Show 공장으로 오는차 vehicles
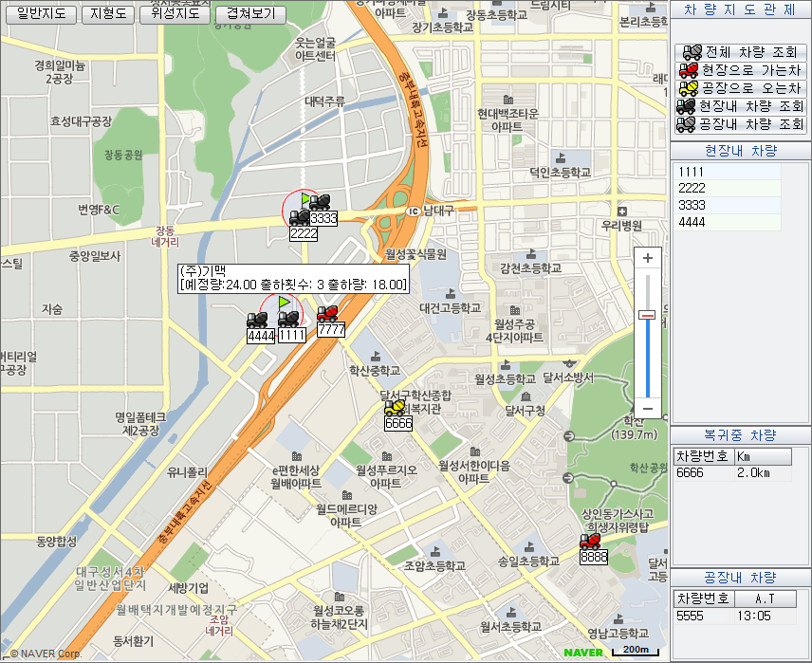This screenshot has width=812, height=663. tap(741, 88)
